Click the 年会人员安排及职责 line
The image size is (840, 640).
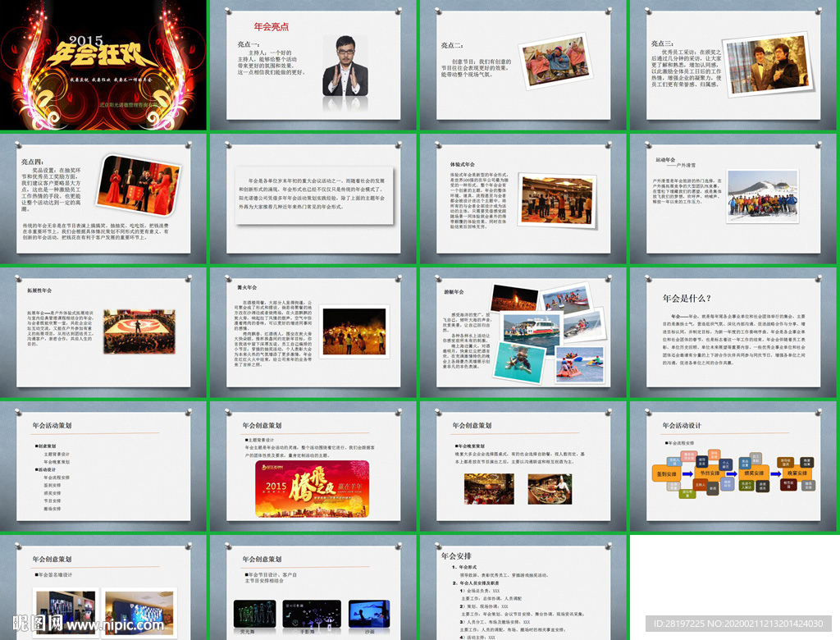click(477, 583)
